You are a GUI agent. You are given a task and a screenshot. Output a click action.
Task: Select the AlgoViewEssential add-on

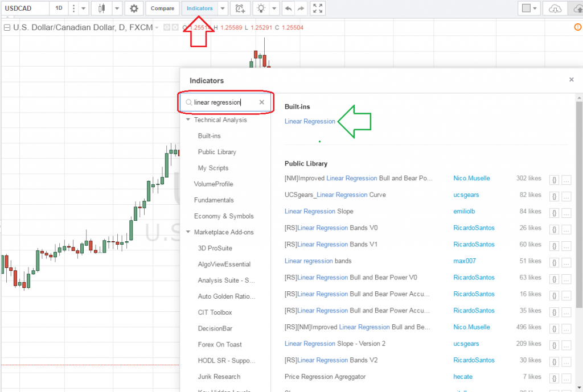[x=224, y=264]
